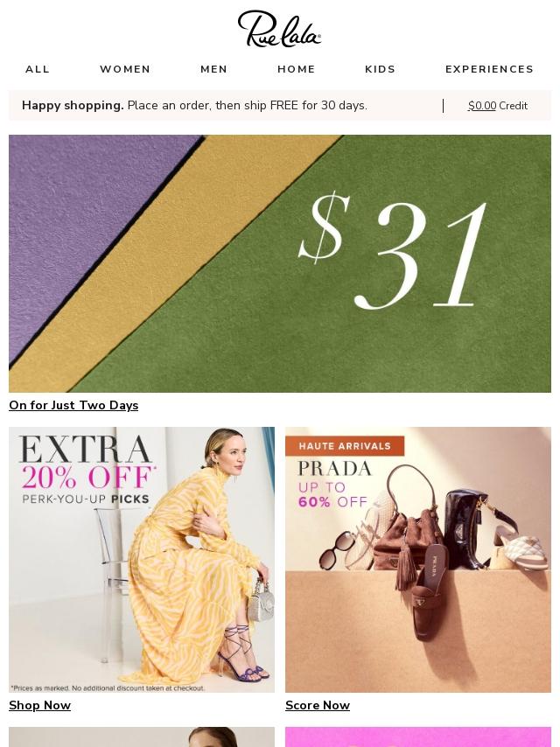Open the ALL category
The width and height of the screenshot is (560, 747).
pyautogui.click(x=37, y=69)
